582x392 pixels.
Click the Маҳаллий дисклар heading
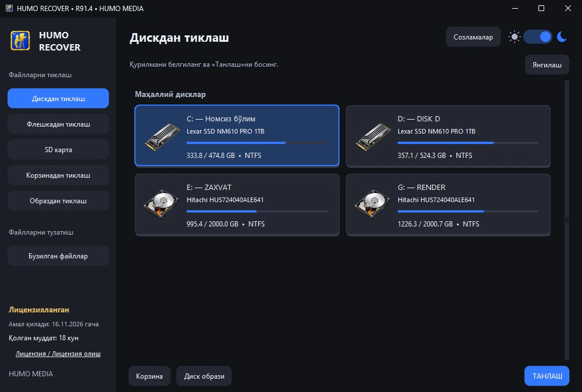pyautogui.click(x=170, y=95)
